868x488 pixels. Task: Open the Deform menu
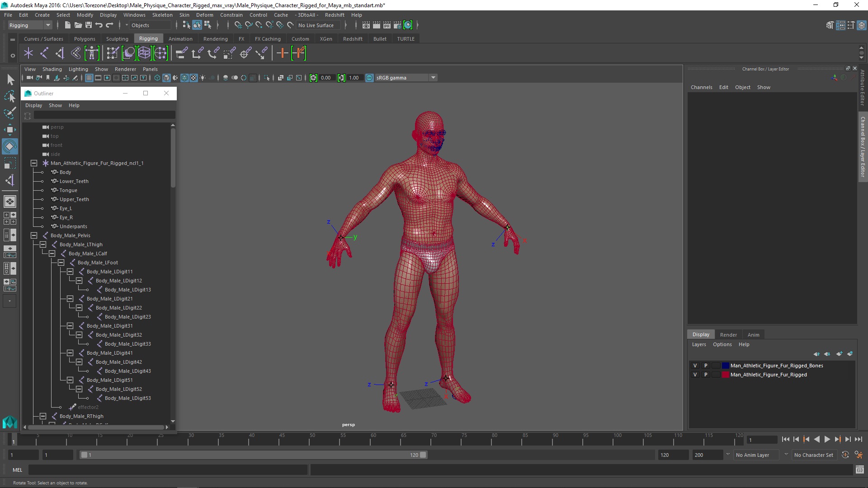point(204,15)
